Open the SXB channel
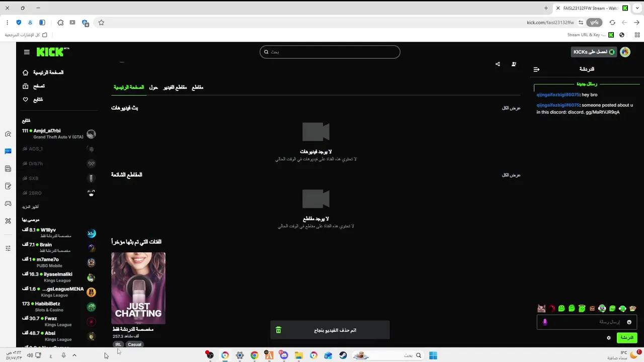 point(58,178)
